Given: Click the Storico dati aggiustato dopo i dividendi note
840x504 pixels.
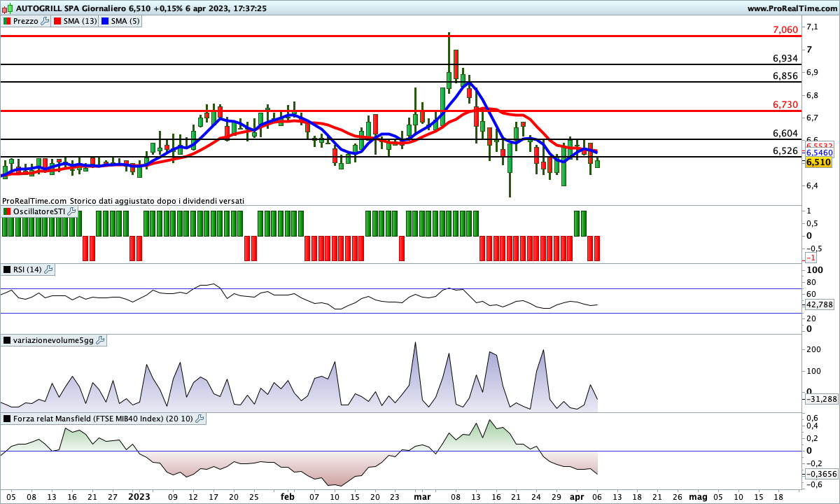Looking at the screenshot, I should pos(157,201).
